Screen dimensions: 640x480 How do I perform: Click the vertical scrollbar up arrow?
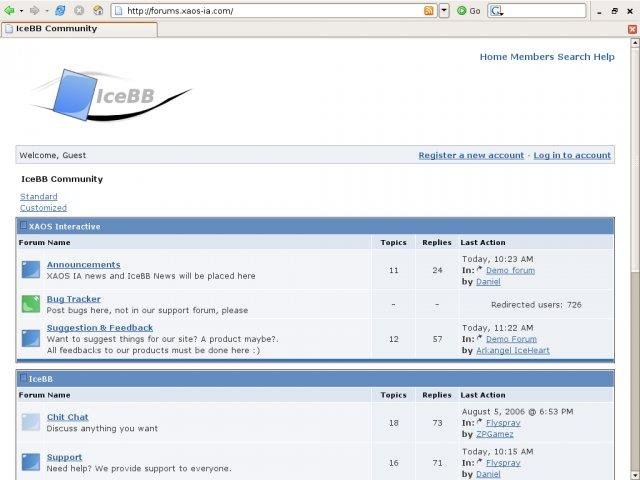(635, 42)
